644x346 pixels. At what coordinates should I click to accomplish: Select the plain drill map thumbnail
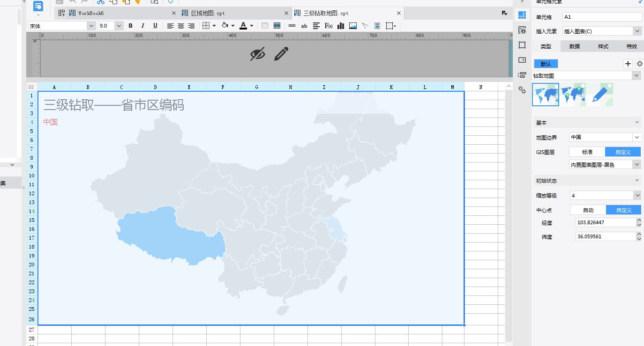pyautogui.click(x=546, y=95)
